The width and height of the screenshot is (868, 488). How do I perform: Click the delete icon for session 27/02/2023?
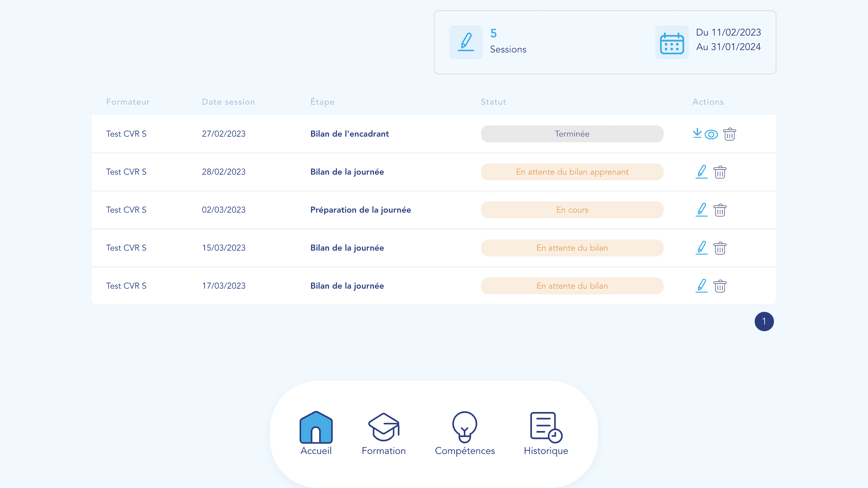pos(729,134)
